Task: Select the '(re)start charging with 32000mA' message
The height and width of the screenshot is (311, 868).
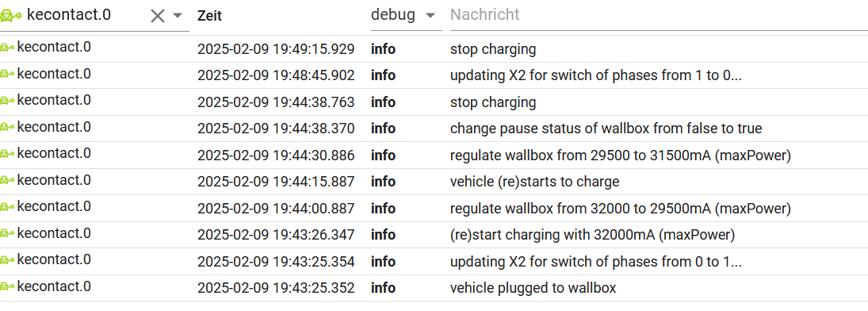Action: 592,235
